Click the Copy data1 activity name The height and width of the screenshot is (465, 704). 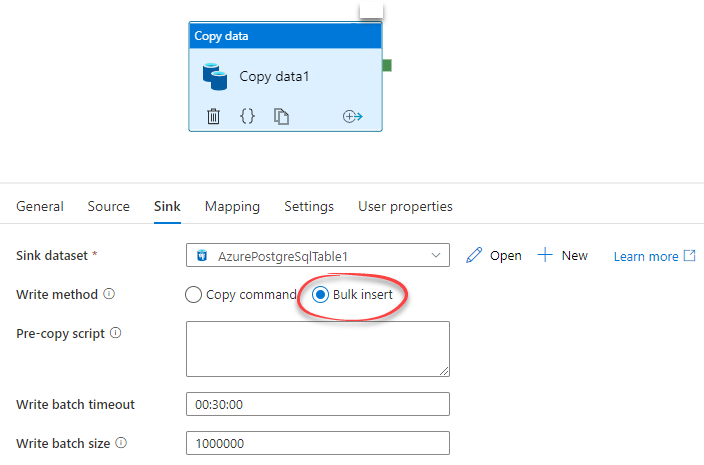coord(274,76)
